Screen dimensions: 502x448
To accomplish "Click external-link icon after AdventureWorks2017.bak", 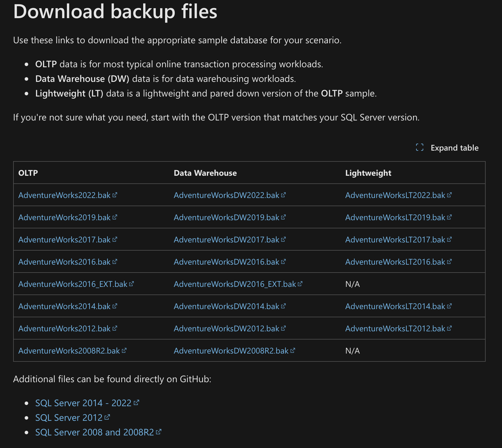I will [x=115, y=239].
